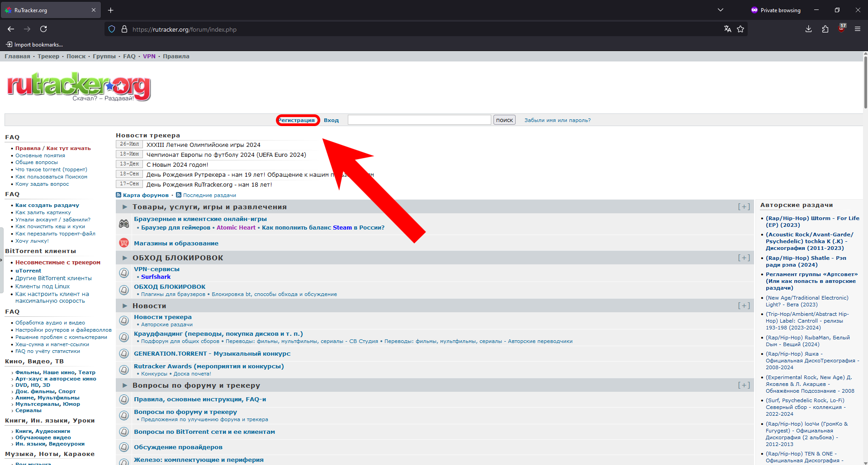Open a new browser tab
Screen dimensions: 868x465
pos(111,10)
